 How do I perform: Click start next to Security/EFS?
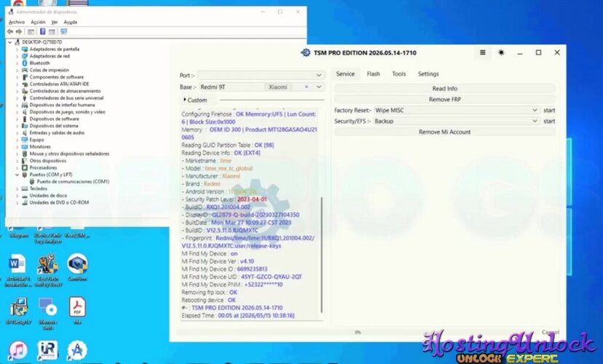point(549,121)
